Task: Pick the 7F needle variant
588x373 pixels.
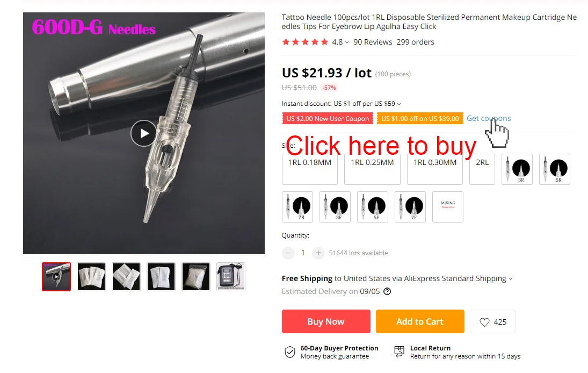Action: pos(410,207)
